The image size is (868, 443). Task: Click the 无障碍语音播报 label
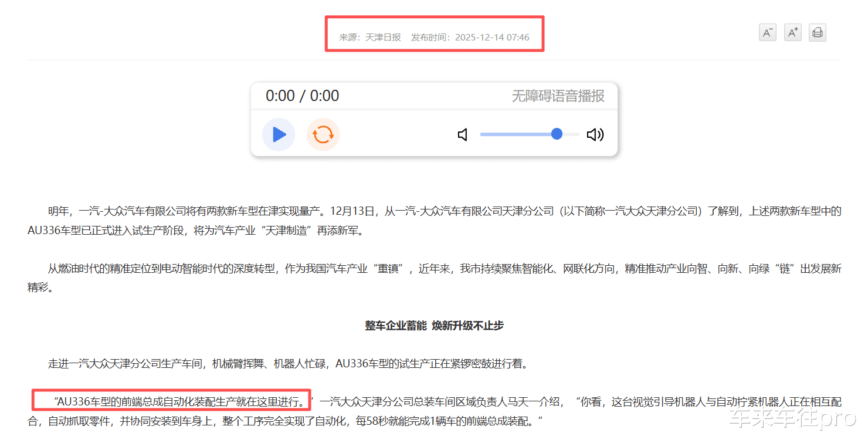coord(558,96)
